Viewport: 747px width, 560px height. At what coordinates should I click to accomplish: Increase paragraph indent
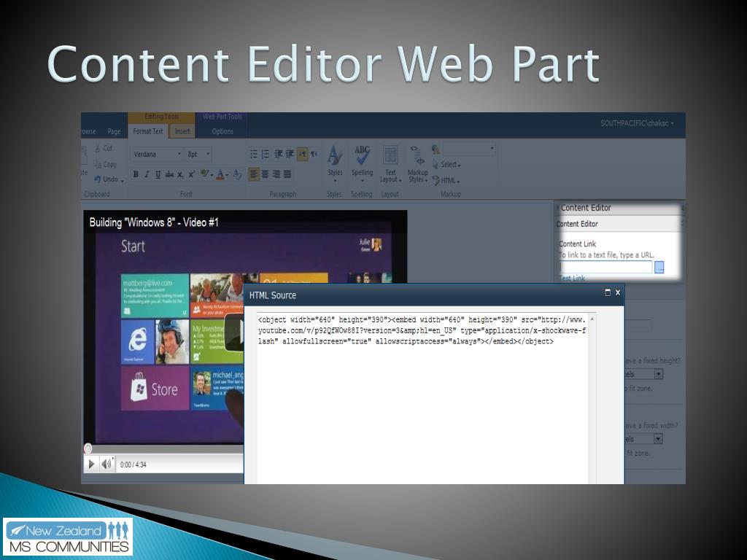pyautogui.click(x=289, y=154)
